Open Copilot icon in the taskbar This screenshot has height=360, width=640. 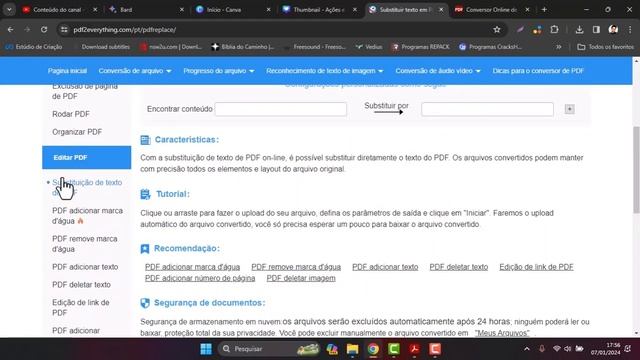click(x=332, y=349)
